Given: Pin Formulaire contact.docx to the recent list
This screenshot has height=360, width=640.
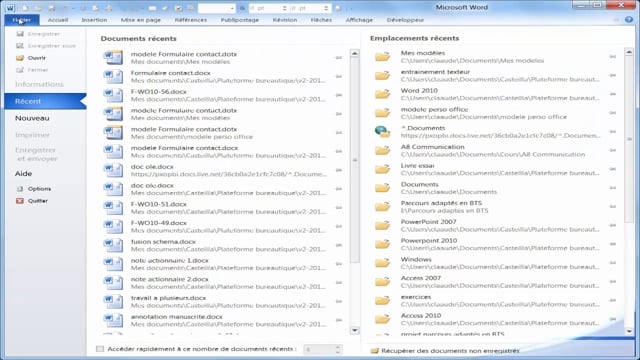Looking at the screenshot, I should pyautogui.click(x=339, y=76).
